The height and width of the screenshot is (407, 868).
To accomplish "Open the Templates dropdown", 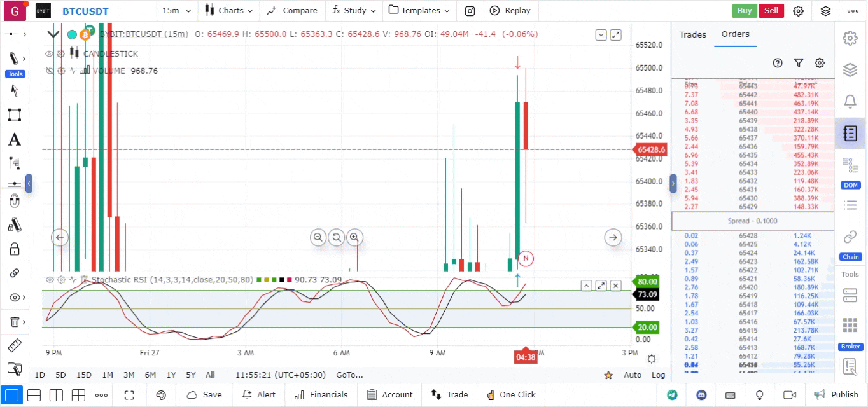I will [x=419, y=11].
